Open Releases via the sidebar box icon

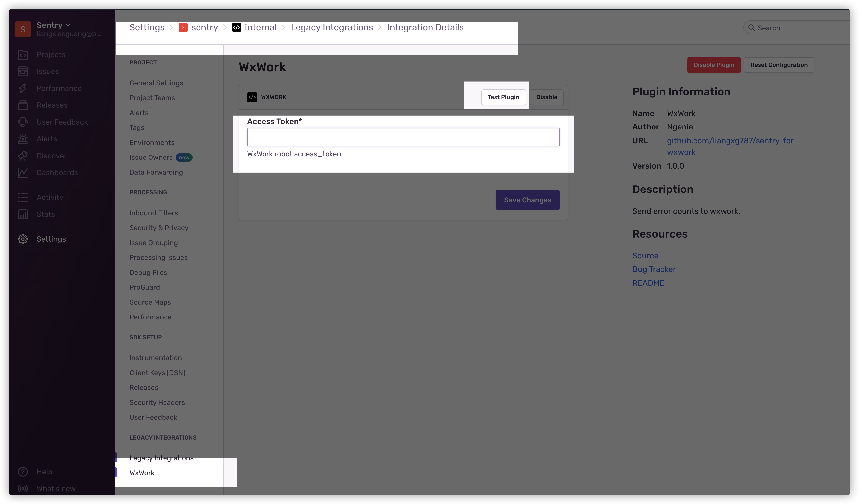(x=23, y=105)
